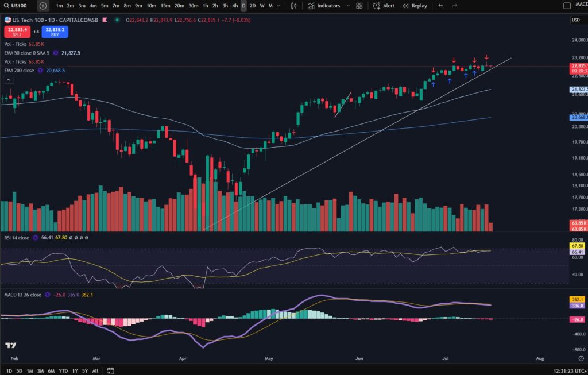Click the add symbol plus icon
The image size is (588, 375).
pyautogui.click(x=42, y=6)
